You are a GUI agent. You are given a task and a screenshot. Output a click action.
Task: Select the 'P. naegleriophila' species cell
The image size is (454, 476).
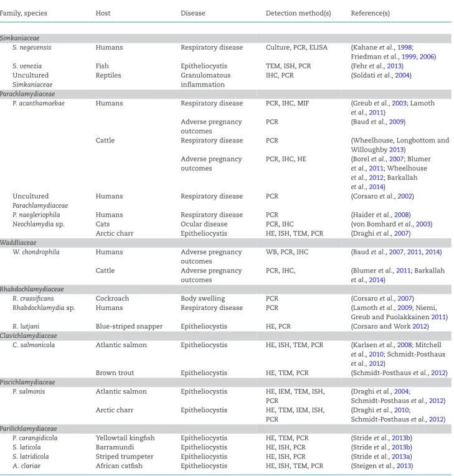[36, 215]
